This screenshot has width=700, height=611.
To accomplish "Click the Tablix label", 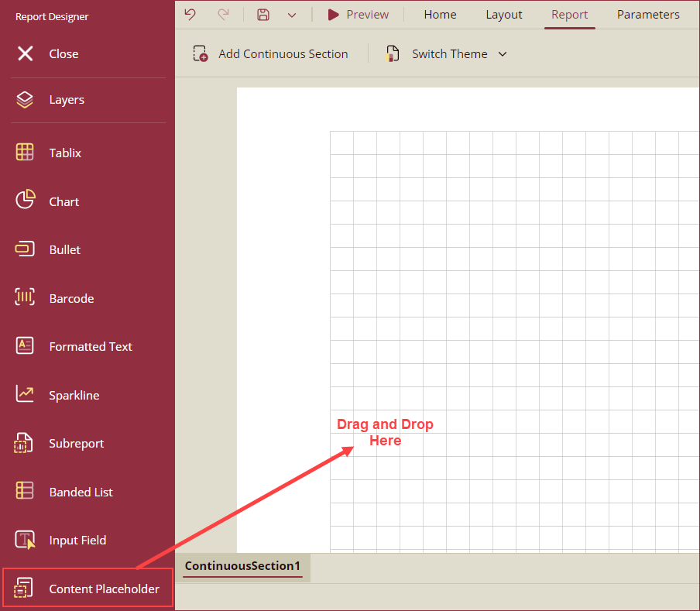I will pyautogui.click(x=65, y=153).
